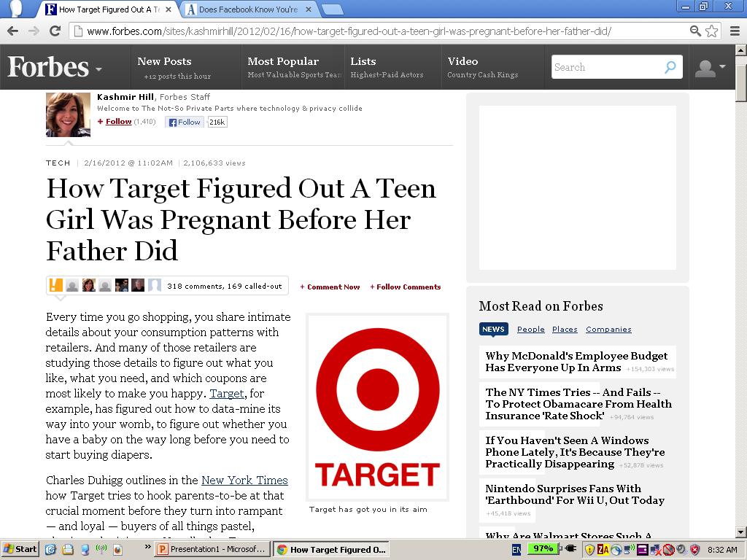Open 'The NY Times Tries -- And Fails' article
The image size is (747, 560).
pyautogui.click(x=578, y=404)
